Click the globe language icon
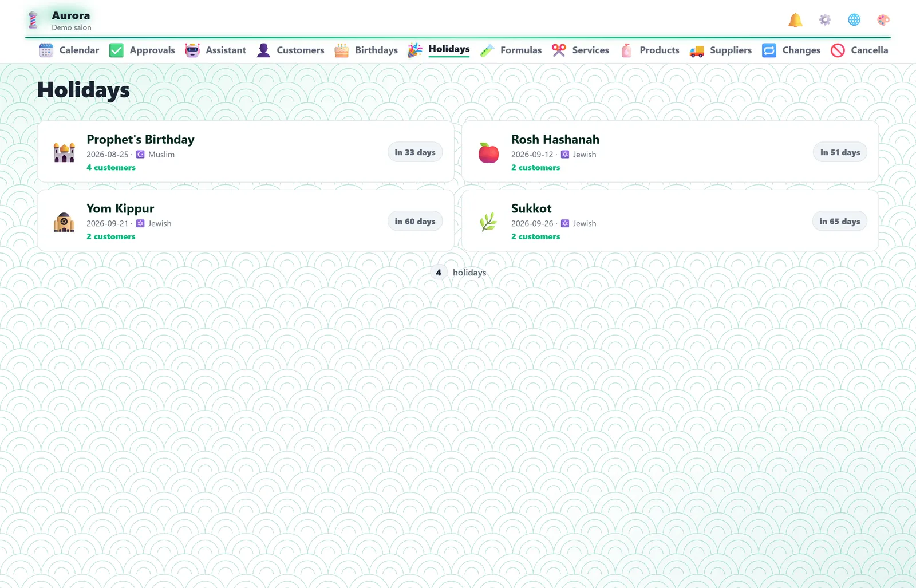Screen dimensions: 916x588 854,20
